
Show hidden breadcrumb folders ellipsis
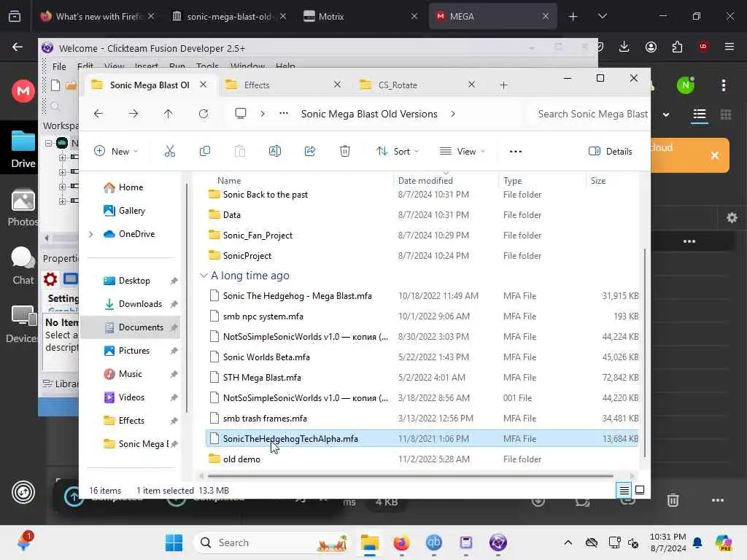coord(284,114)
